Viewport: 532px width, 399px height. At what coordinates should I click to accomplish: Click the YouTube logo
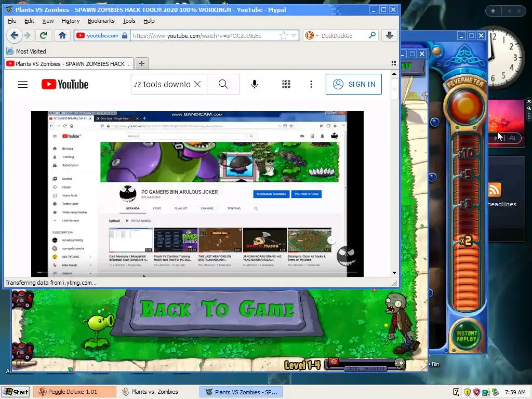[65, 84]
